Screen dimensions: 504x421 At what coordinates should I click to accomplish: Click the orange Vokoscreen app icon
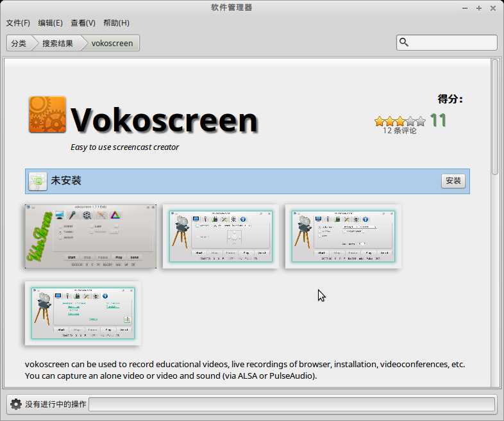pyautogui.click(x=47, y=114)
